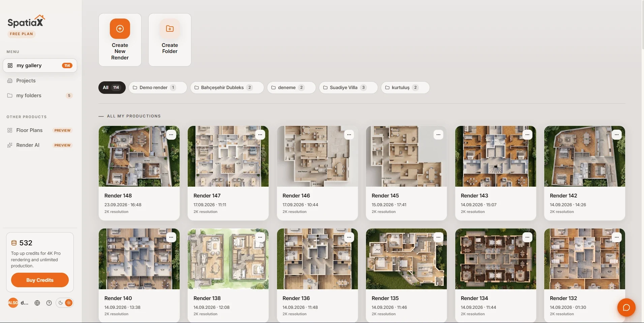Click the date 17.09.2026 · 11:11
This screenshot has width=644, height=323.
[x=210, y=205]
